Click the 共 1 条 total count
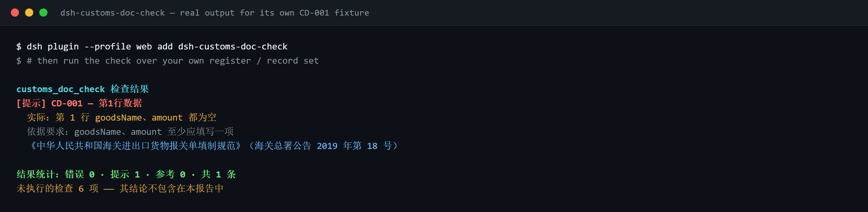The width and height of the screenshot is (868, 212). tap(219, 174)
